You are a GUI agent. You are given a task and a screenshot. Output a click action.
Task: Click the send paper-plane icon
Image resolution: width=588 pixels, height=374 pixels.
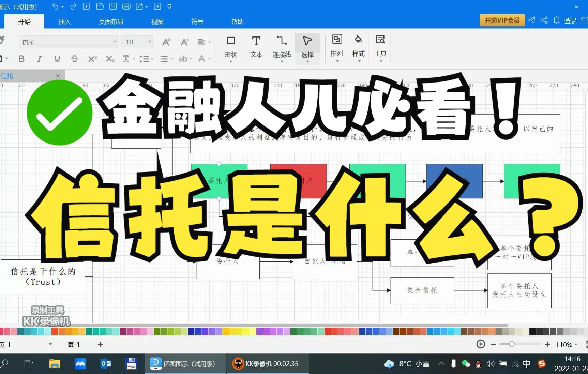[x=532, y=20]
